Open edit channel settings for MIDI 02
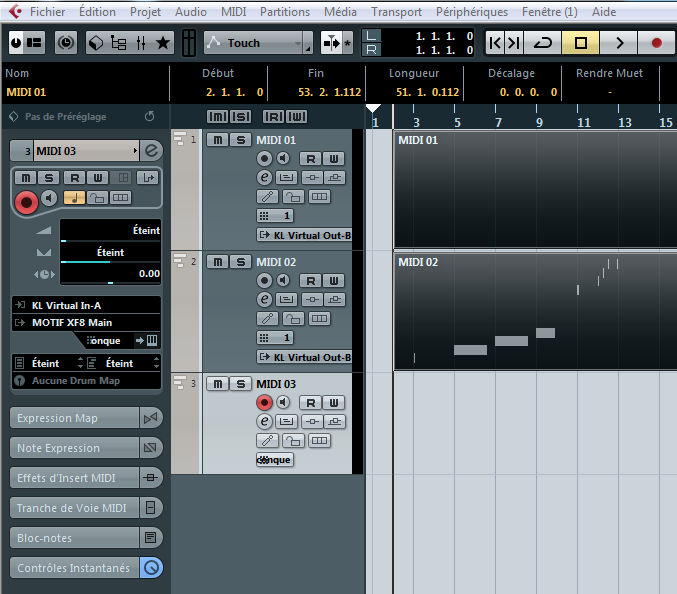This screenshot has height=594, width=677. coord(264,299)
